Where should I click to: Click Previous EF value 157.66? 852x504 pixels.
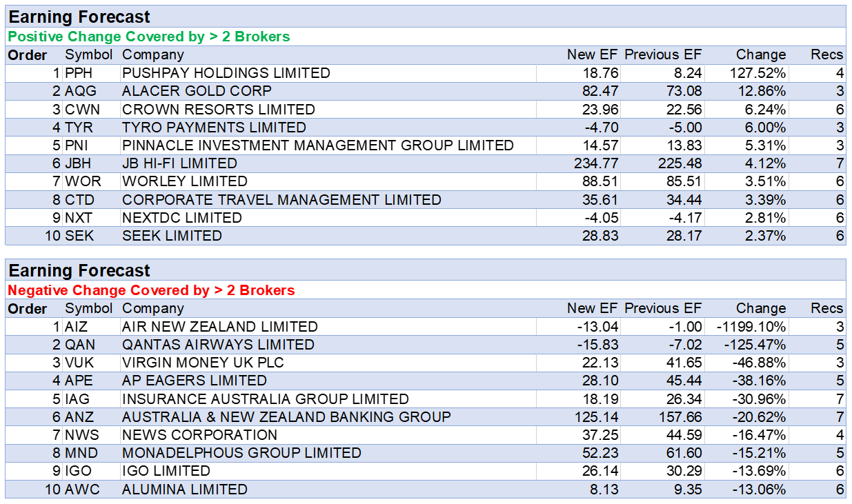[680, 417]
